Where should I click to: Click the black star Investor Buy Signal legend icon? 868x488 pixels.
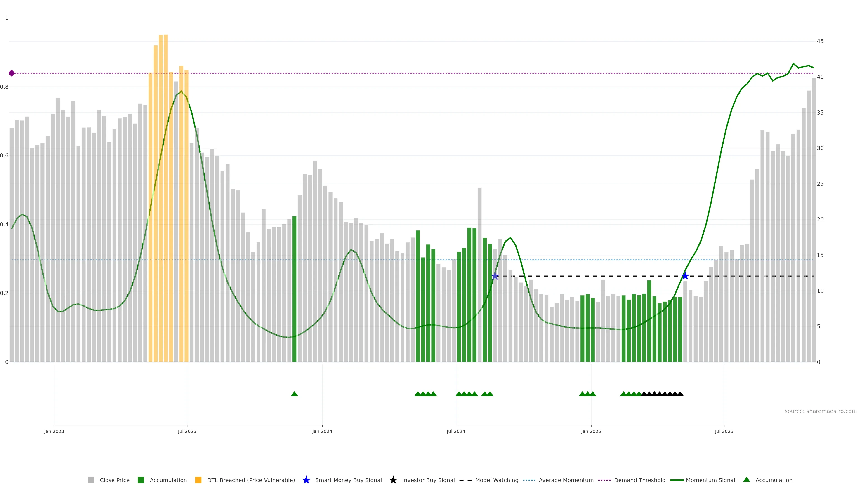click(x=393, y=480)
